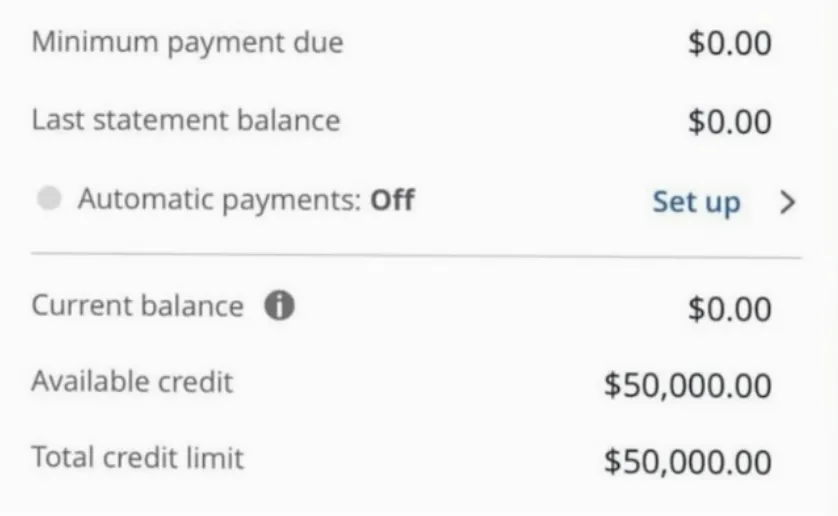Select the Available credit label
The height and width of the screenshot is (516, 838).
click(x=132, y=382)
